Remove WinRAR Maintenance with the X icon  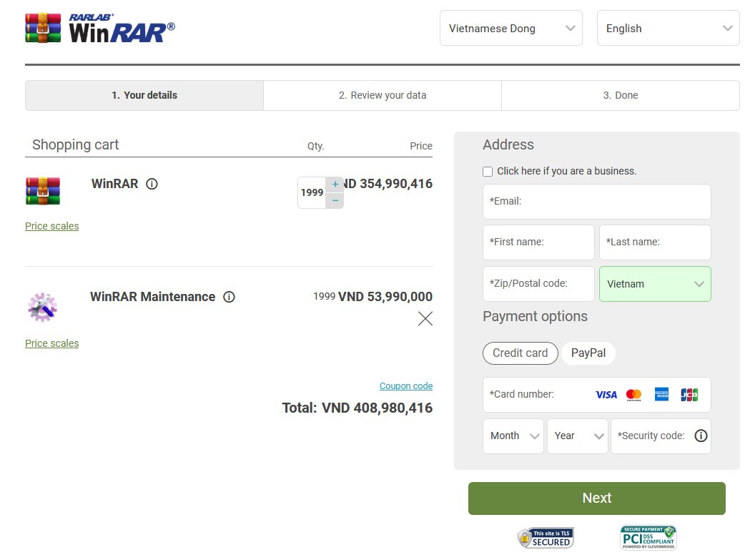click(x=425, y=318)
